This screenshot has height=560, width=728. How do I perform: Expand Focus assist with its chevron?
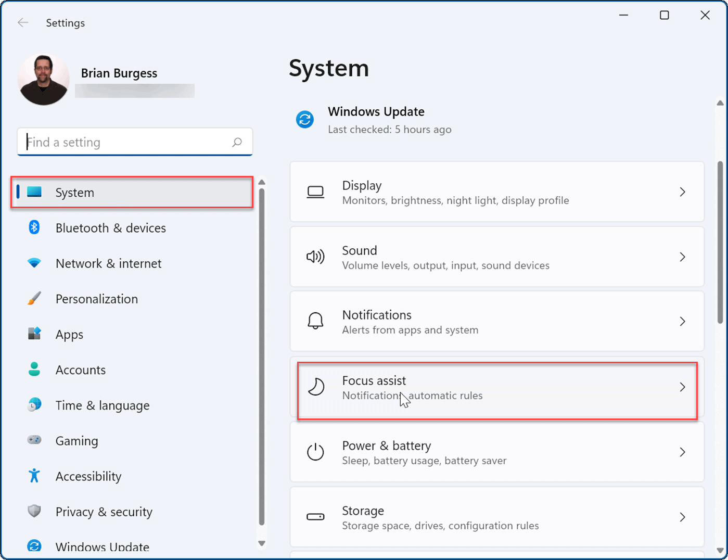click(x=682, y=387)
